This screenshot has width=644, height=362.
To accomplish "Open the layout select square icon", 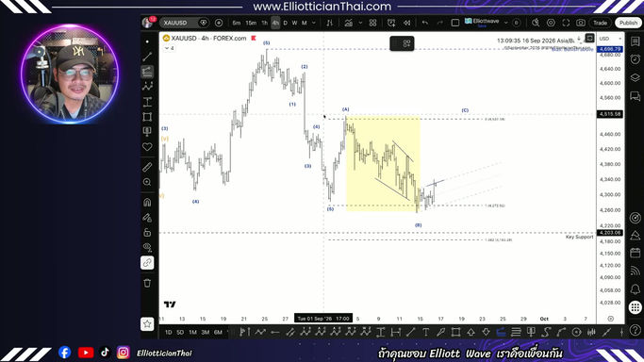I will [455, 23].
